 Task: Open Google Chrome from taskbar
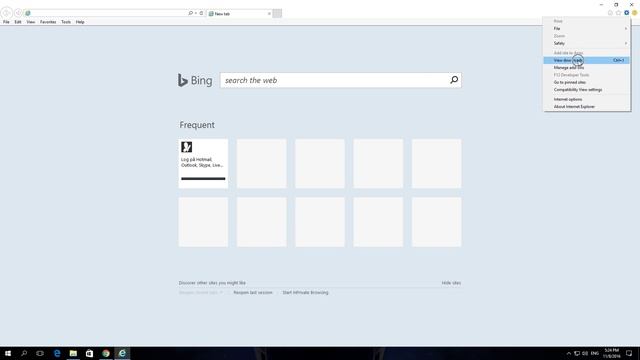click(x=106, y=353)
